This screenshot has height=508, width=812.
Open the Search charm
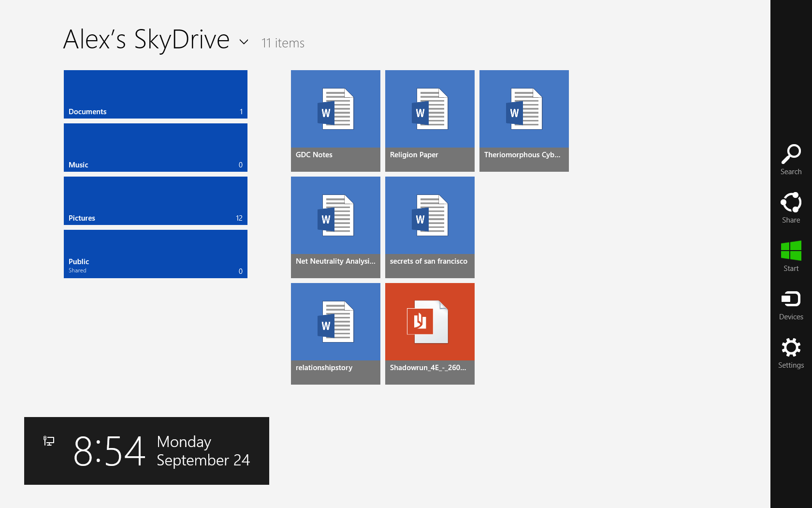tap(791, 160)
